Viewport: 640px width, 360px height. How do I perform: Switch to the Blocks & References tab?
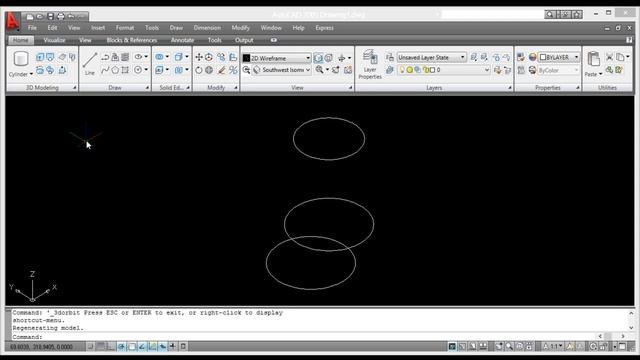(131, 40)
